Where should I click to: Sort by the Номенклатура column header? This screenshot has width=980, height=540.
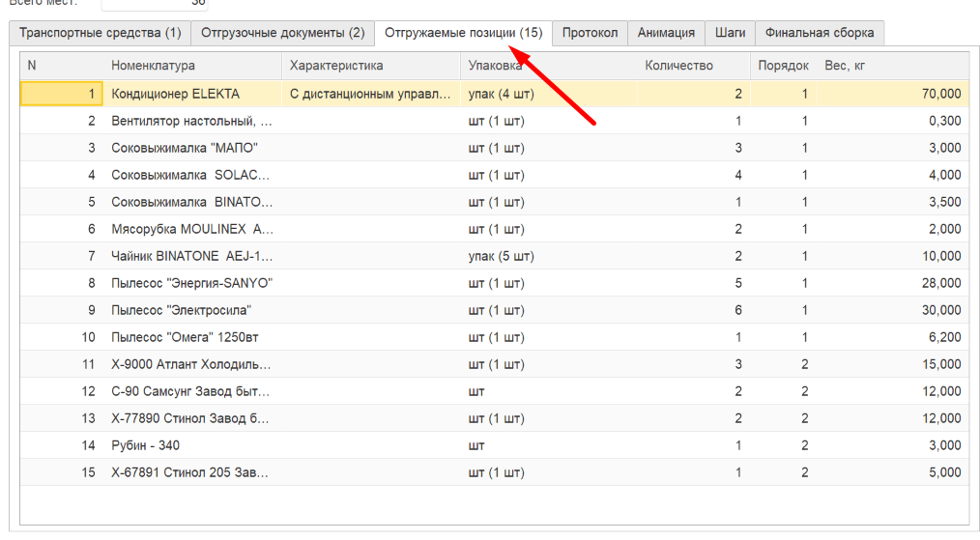(x=192, y=66)
